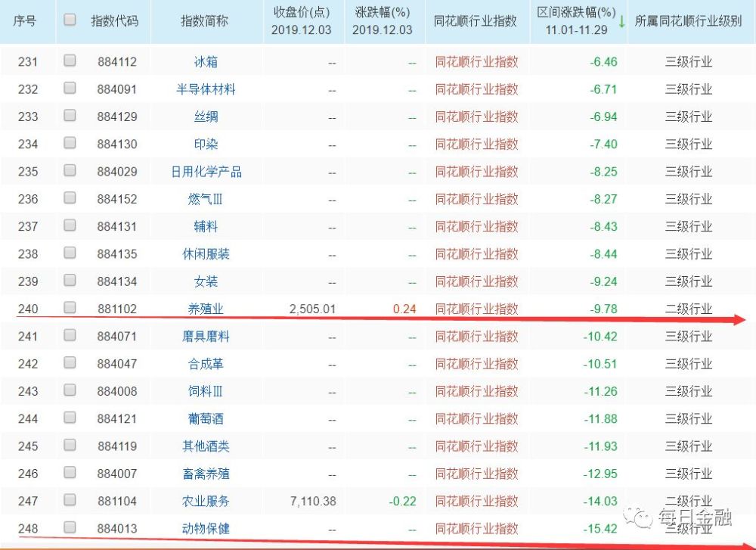This screenshot has height=550, width=756.
Task: Sort by 区间涨跌幅(%) column header
Action: pyautogui.click(x=577, y=20)
